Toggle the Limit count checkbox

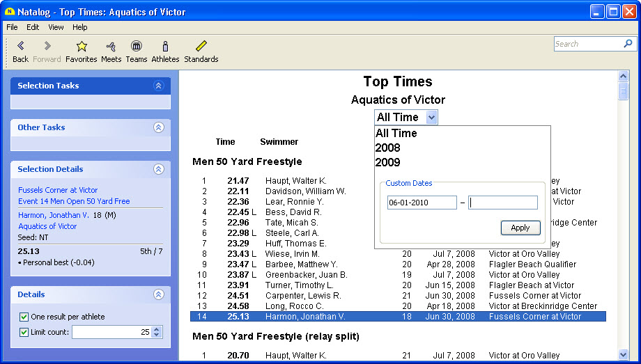24,333
